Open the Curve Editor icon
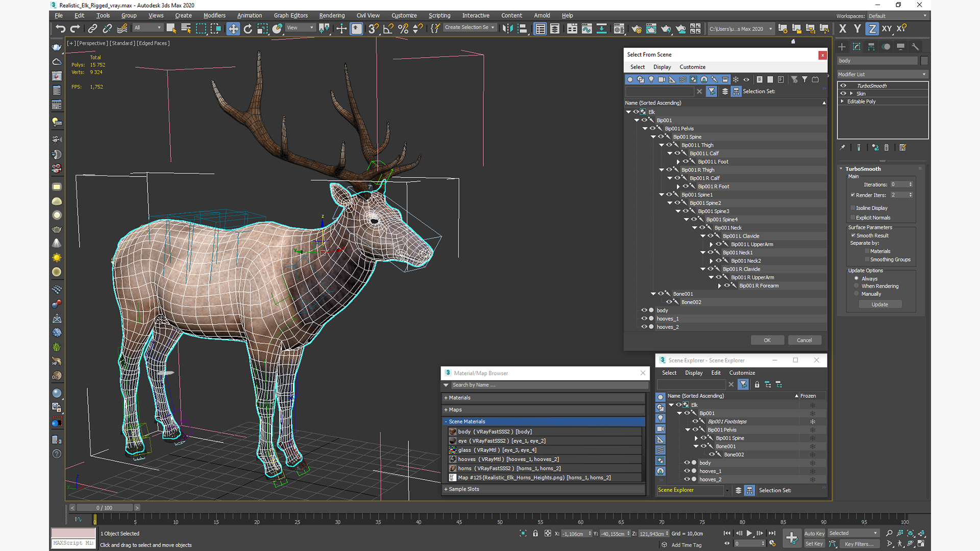The height and width of the screenshot is (551, 980). pyautogui.click(x=587, y=29)
